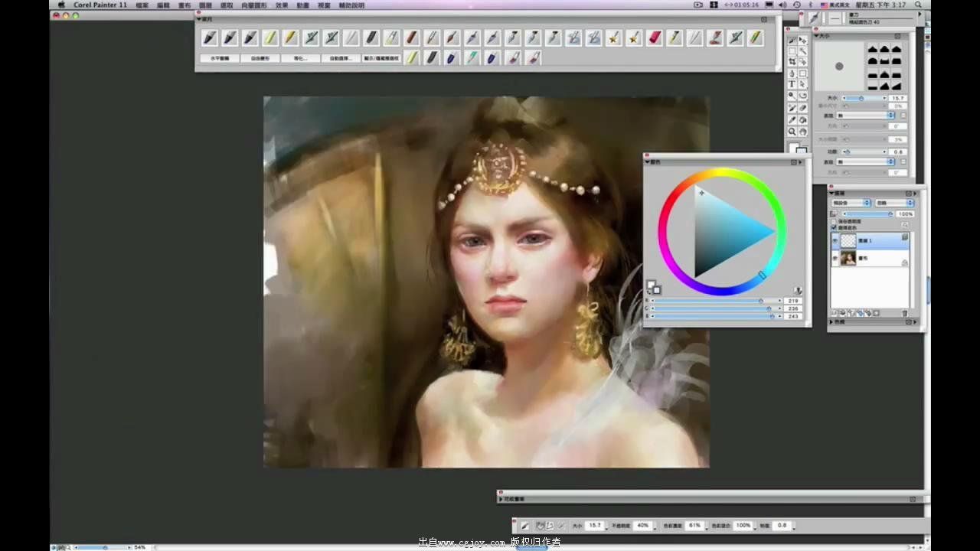
Task: Open the 畫布 (Canvas) menu
Action: click(185, 5)
